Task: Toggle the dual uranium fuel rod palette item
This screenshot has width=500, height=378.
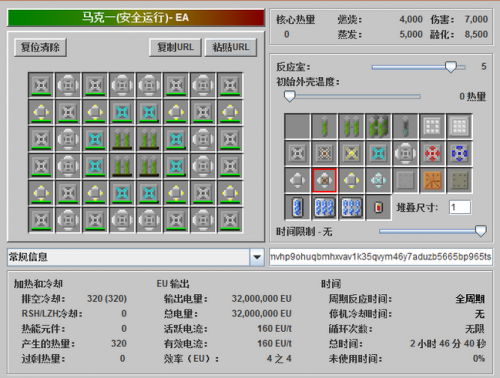Action: [351, 127]
